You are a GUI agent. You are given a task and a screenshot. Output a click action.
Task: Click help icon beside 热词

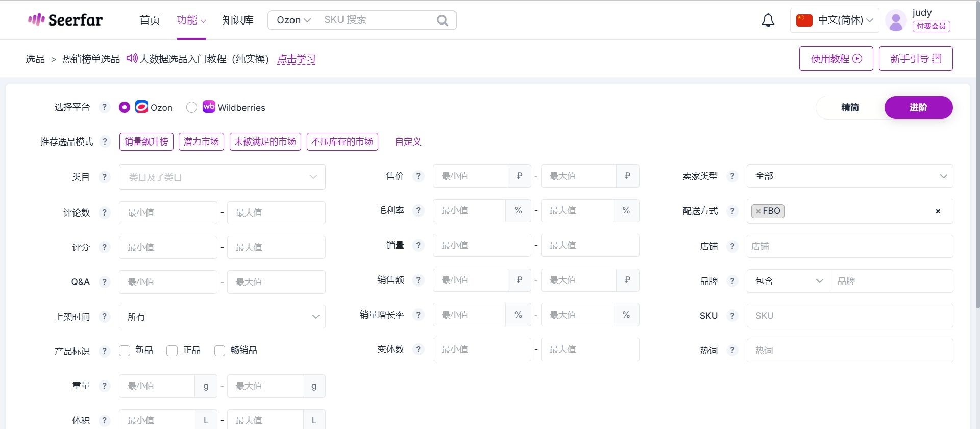[x=732, y=350]
